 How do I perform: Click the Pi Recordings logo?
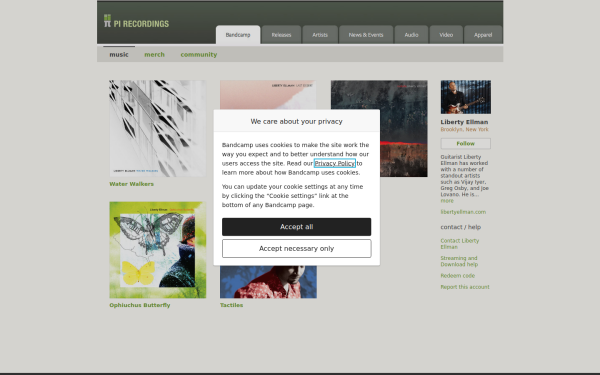click(x=136, y=21)
